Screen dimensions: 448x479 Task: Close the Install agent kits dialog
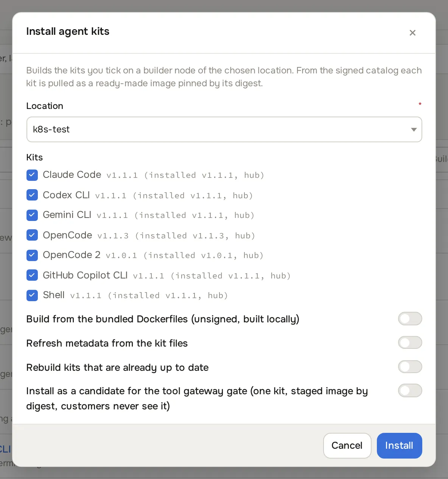(412, 33)
